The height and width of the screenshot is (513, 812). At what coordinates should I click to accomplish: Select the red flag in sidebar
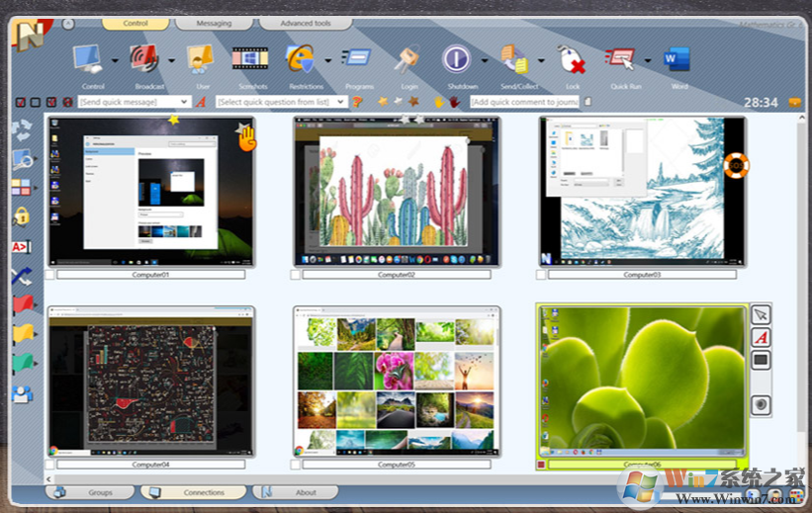point(22,304)
